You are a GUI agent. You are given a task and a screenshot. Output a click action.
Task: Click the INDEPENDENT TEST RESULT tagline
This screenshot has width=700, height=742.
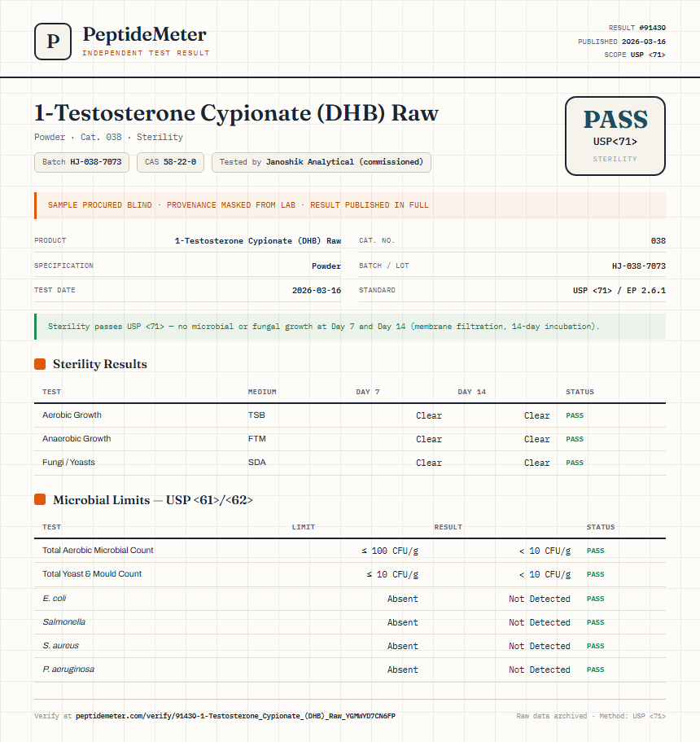[x=146, y=53]
